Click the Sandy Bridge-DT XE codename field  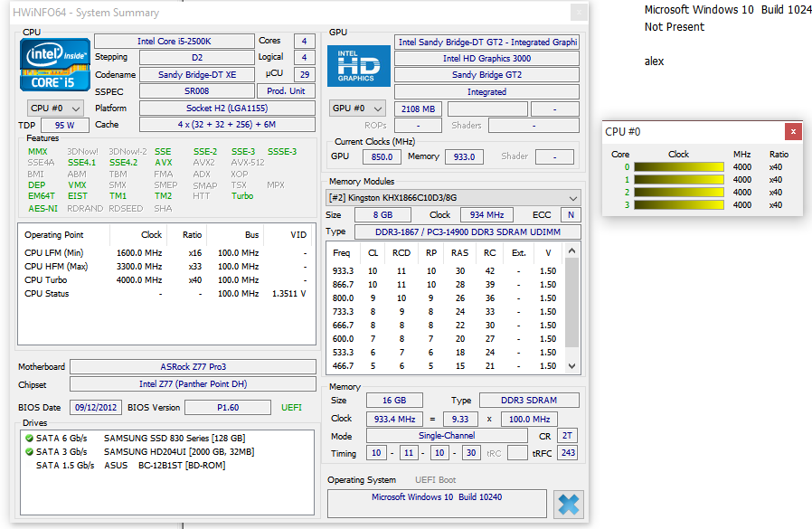click(197, 75)
